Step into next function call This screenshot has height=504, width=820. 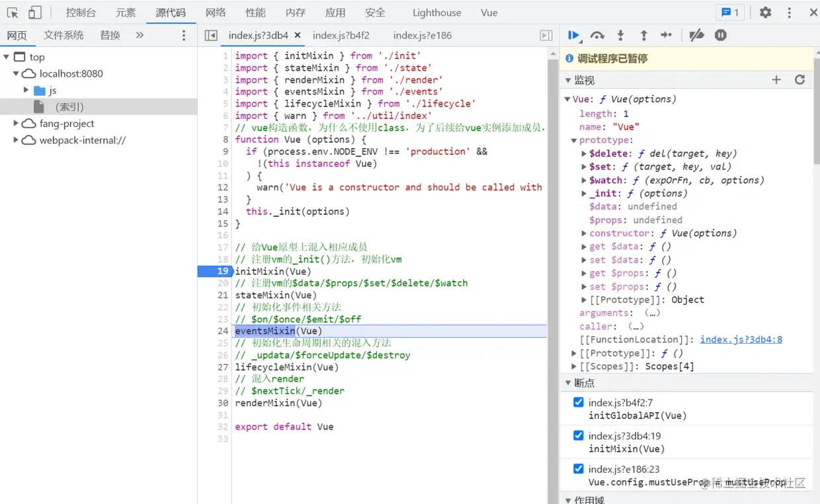[620, 36]
